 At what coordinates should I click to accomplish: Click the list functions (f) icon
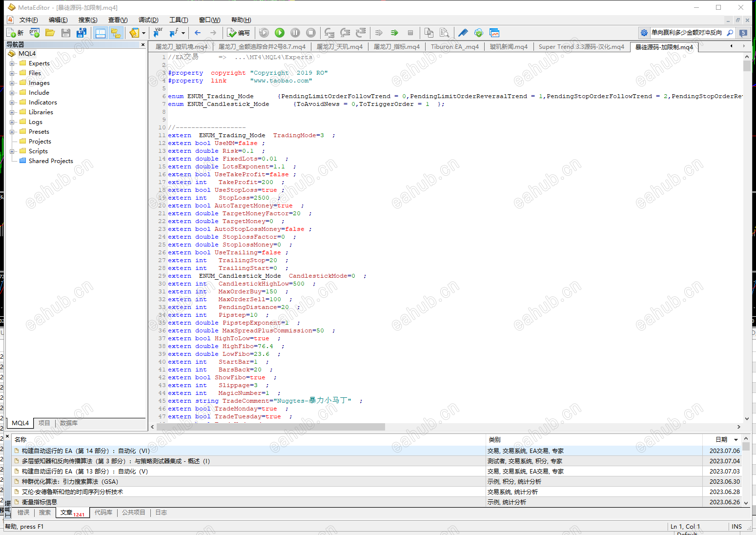[x=173, y=33]
